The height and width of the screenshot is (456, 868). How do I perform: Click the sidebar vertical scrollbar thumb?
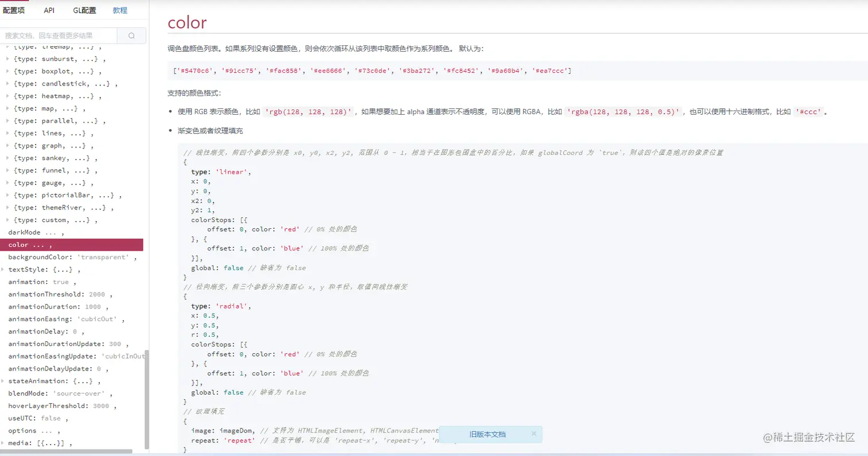[x=146, y=399]
